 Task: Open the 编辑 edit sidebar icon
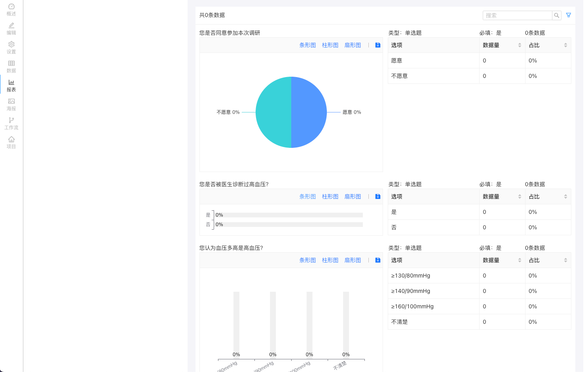tap(11, 28)
